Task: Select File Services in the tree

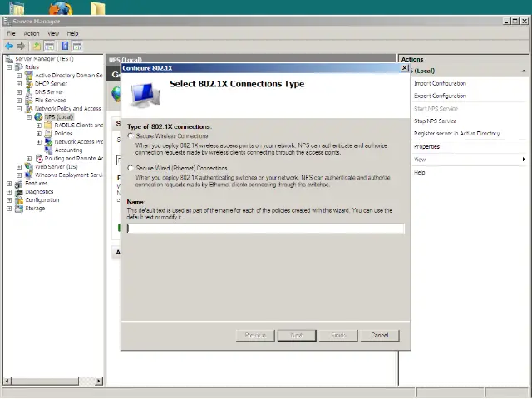Action: [x=50, y=100]
